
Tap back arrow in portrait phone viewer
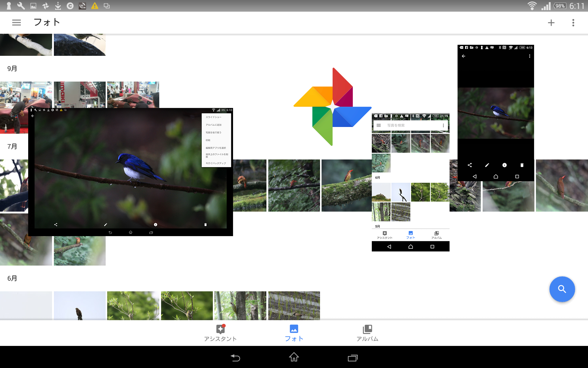tap(464, 56)
